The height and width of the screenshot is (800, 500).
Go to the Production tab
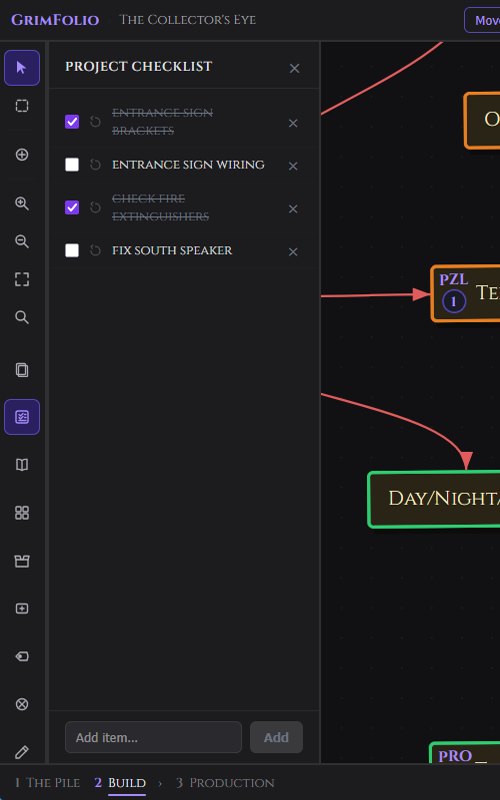click(x=225, y=783)
